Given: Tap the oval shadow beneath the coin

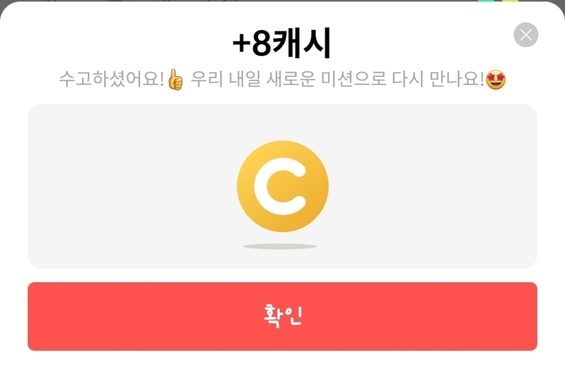Looking at the screenshot, I should point(280,246).
